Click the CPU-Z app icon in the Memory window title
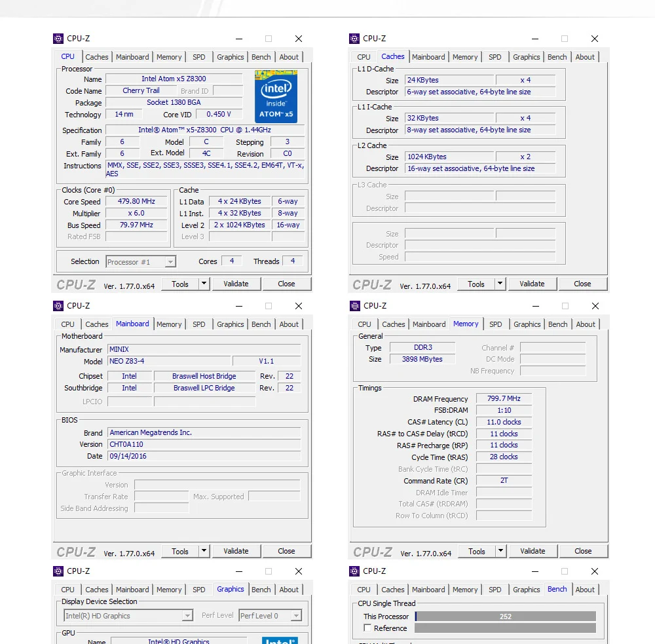Viewport: 655px width, 644px height. [354, 306]
